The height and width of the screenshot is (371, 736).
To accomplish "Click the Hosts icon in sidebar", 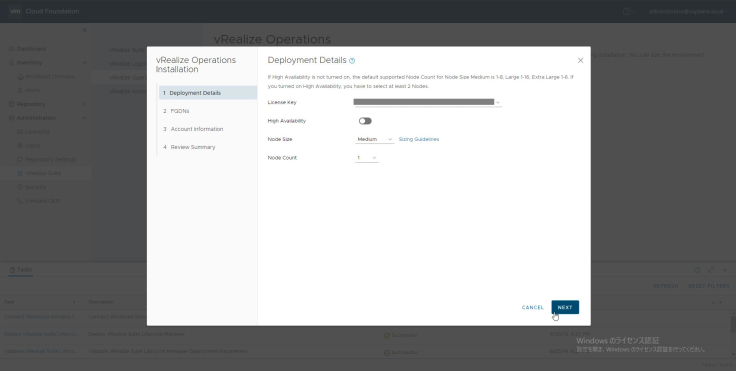I will click(x=20, y=90).
